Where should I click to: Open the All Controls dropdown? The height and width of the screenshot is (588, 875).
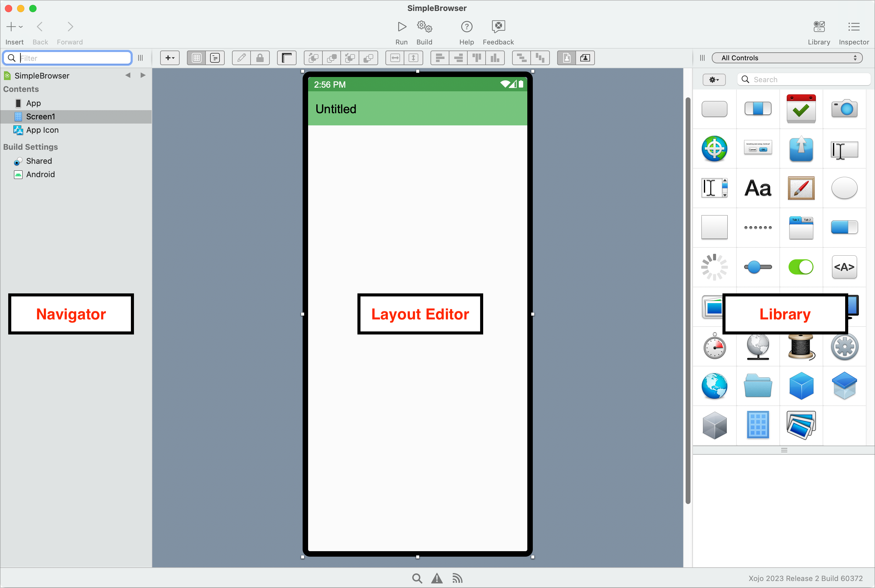point(787,58)
